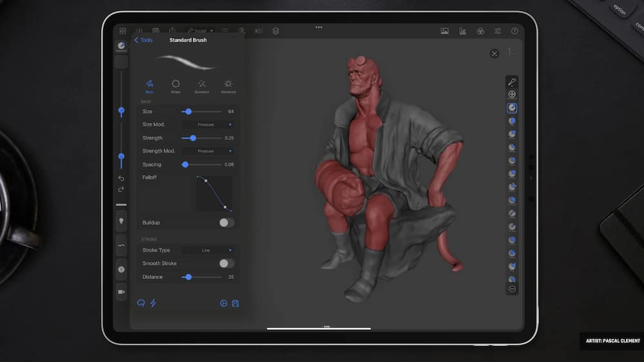Open the Size Mod. Pressure dropdown
Viewport: 644px width, 362px height.
[x=207, y=124]
